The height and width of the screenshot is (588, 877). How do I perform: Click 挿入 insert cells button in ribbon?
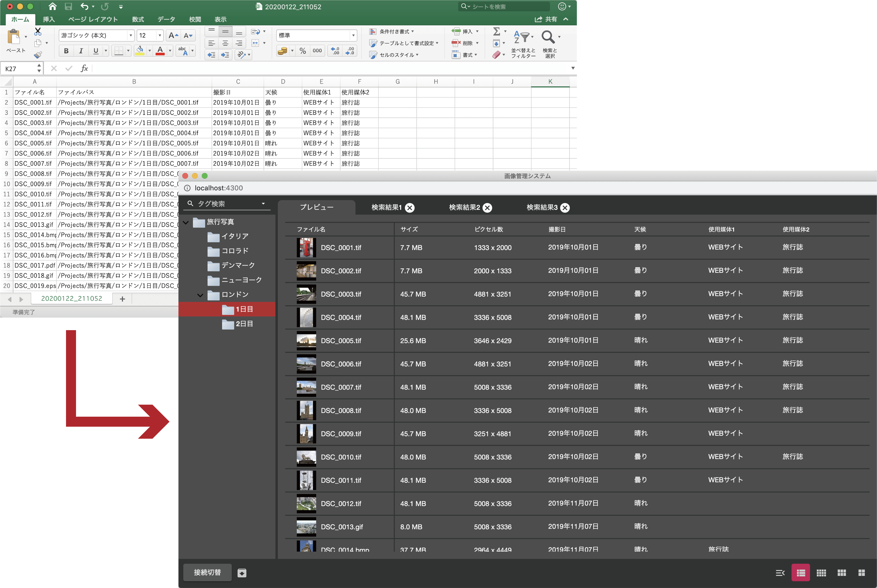click(x=465, y=31)
